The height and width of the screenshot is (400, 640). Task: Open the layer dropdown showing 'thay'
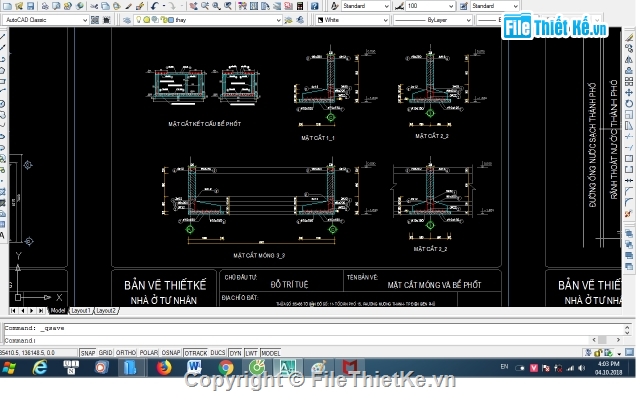pos(207,20)
